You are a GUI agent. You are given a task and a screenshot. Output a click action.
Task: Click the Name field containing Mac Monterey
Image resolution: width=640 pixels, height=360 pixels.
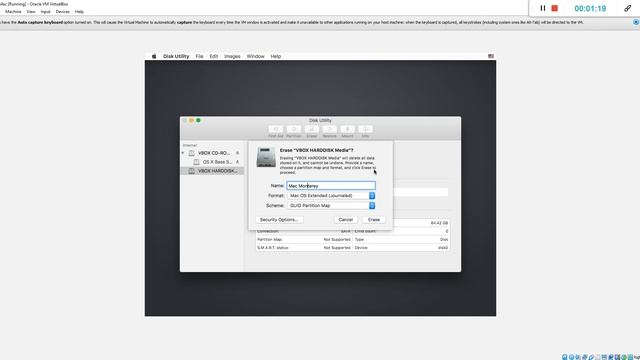point(331,186)
